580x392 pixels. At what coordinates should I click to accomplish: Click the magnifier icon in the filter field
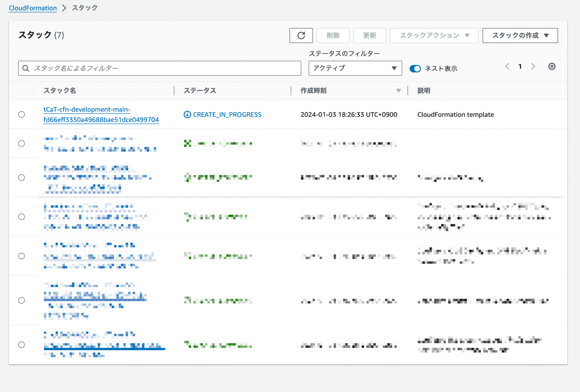point(26,68)
